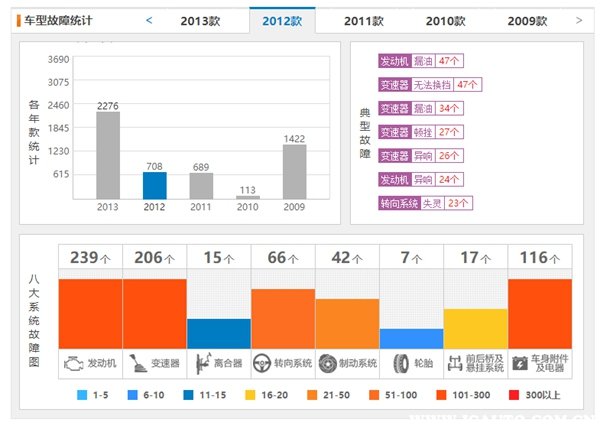This screenshot has height=429, width=600.
Task: Select the blue 2012 bar in chart
Action: (154, 185)
